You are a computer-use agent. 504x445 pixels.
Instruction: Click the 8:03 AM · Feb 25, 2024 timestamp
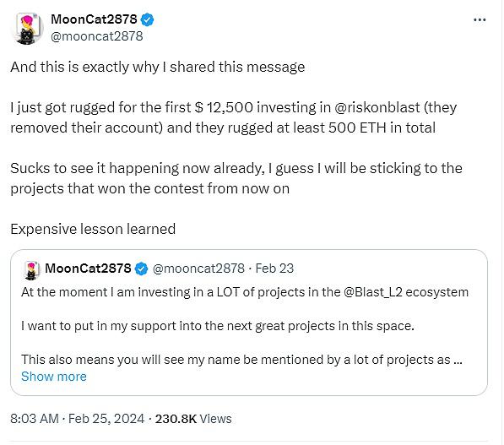pyautogui.click(x=77, y=419)
